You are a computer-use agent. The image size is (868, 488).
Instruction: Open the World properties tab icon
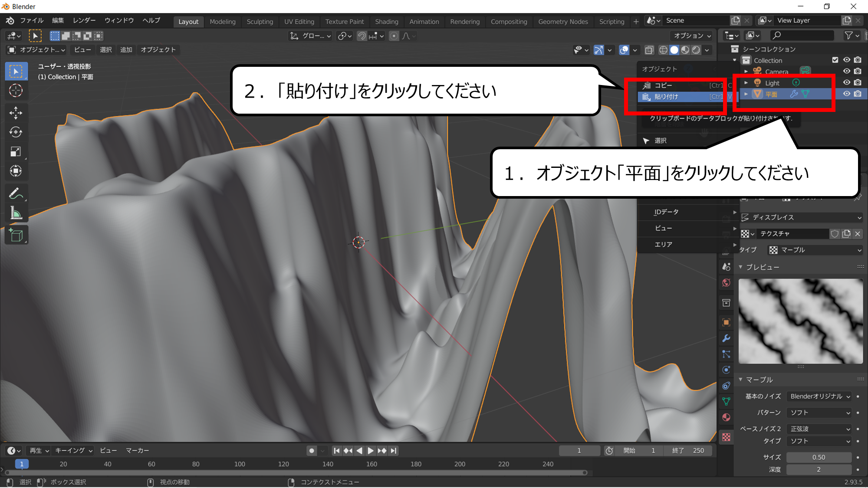(x=726, y=283)
